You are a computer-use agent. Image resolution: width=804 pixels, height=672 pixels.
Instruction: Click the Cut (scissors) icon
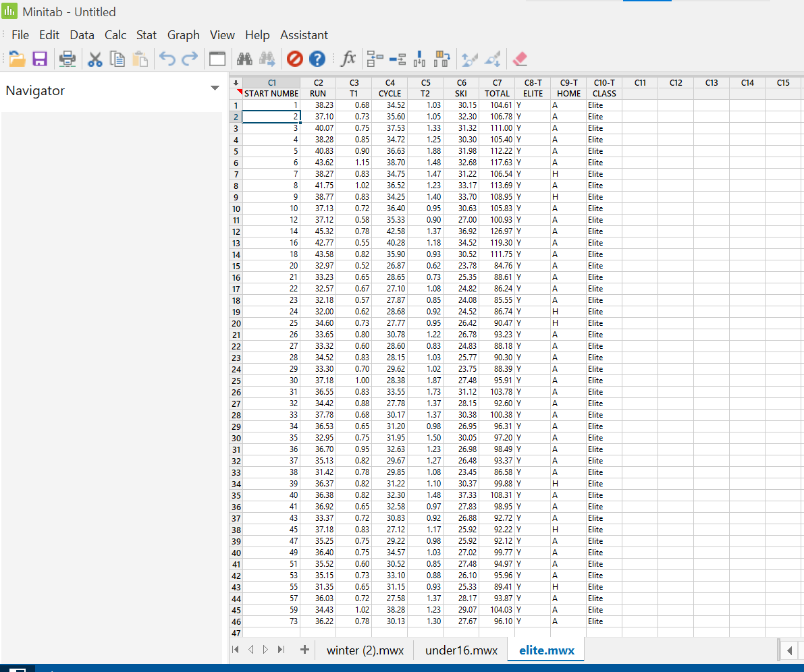pyautogui.click(x=95, y=59)
